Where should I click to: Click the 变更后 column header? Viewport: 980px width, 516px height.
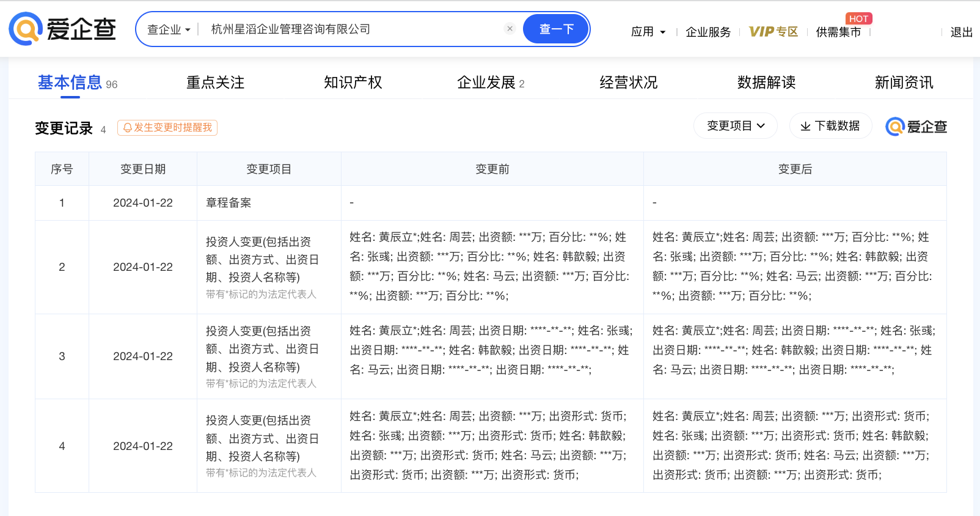point(795,169)
